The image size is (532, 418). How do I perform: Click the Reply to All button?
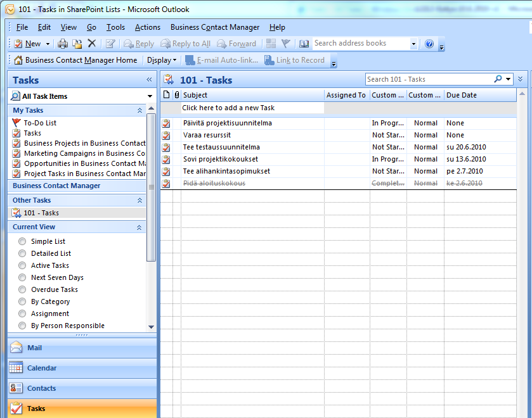point(186,44)
